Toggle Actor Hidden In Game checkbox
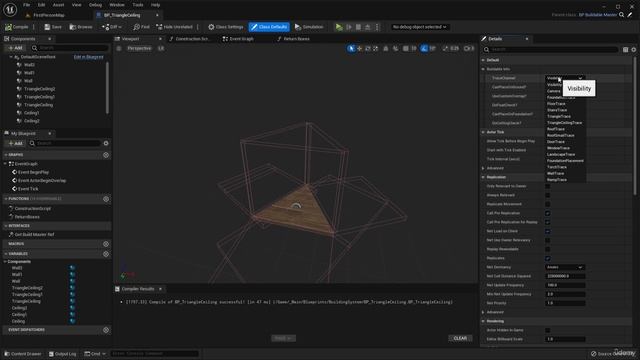 [548, 330]
